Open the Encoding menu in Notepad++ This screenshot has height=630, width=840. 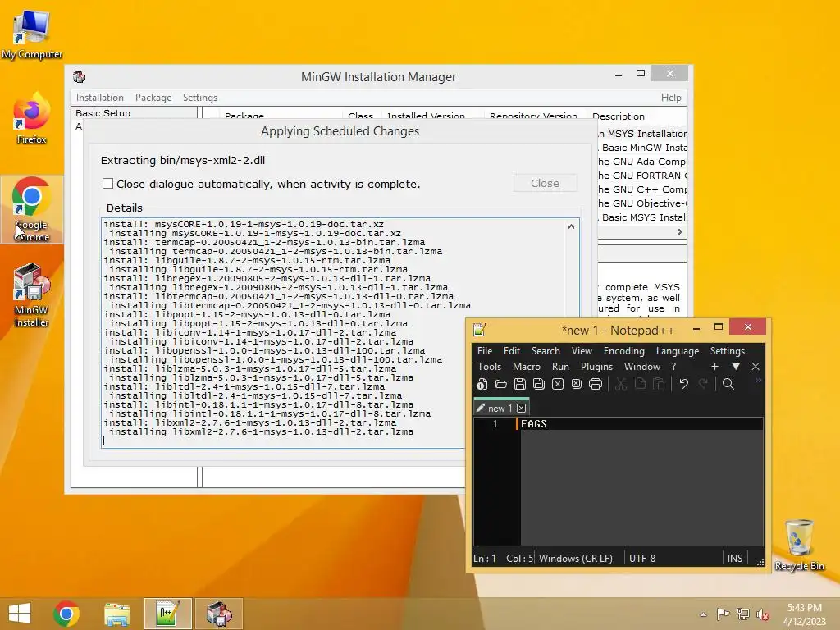coord(624,351)
